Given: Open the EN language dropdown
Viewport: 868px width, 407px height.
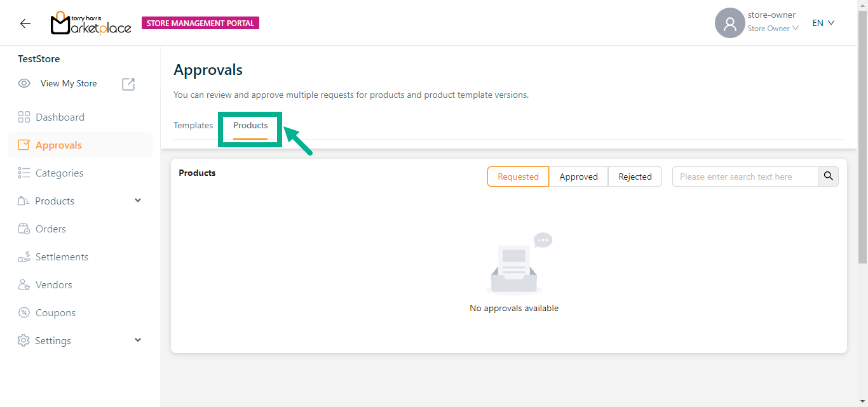Looking at the screenshot, I should (823, 23).
